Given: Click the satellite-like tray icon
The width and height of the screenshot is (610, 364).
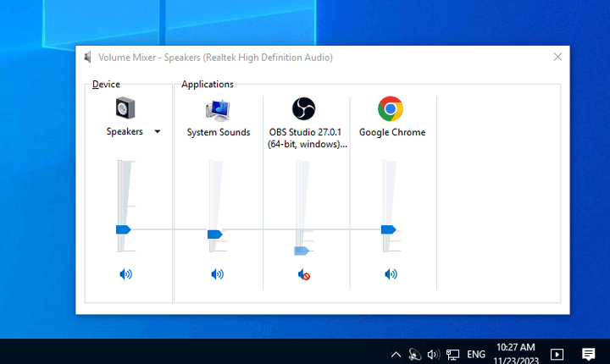Looking at the screenshot, I should pos(414,355).
